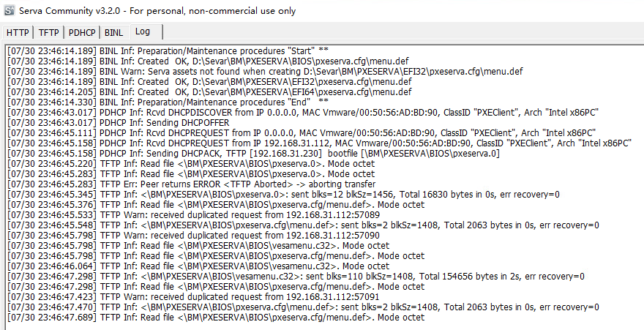Click the Sending DHCPOFFER log entry
Image resolution: width=644 pixels, height=330 pixels.
click(x=119, y=123)
